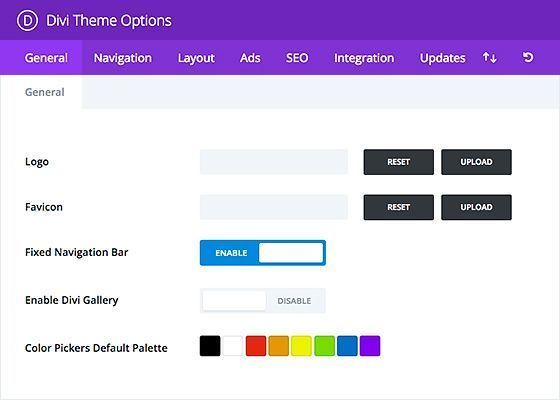
Task: Toggle the Enable Divi Gallery switch
Action: pos(263,301)
